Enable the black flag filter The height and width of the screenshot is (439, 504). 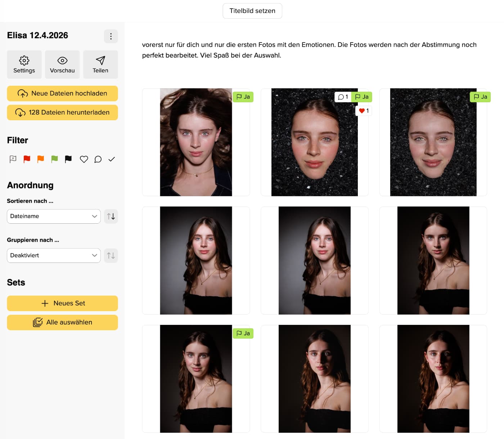point(68,159)
